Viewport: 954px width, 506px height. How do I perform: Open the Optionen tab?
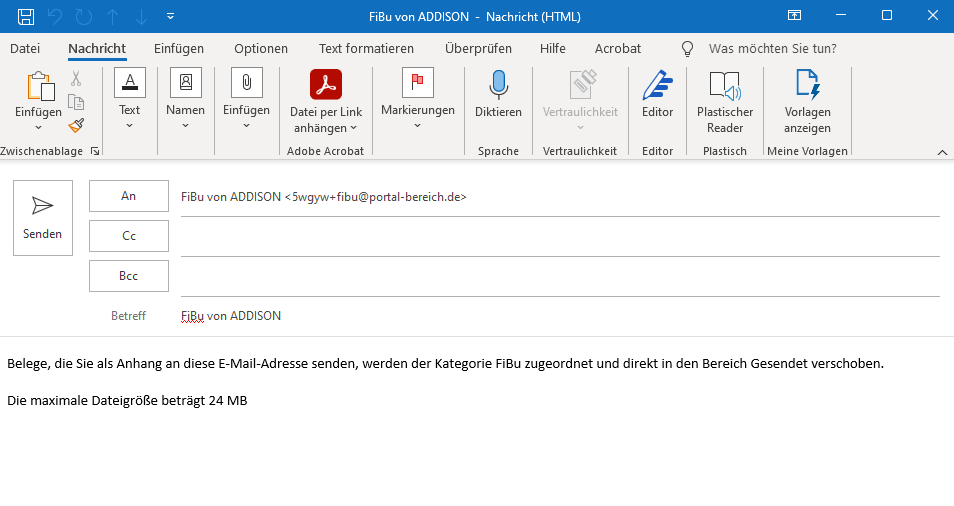click(x=261, y=49)
